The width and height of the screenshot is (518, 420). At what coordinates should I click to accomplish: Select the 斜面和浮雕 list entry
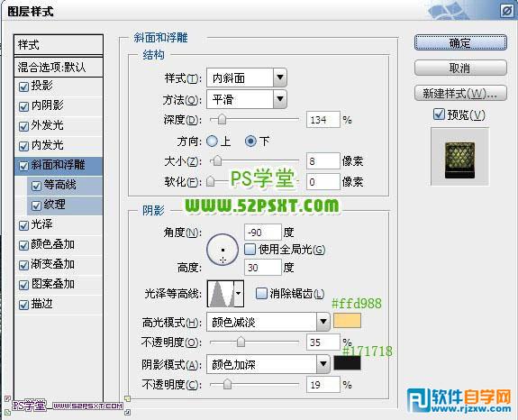click(x=59, y=165)
